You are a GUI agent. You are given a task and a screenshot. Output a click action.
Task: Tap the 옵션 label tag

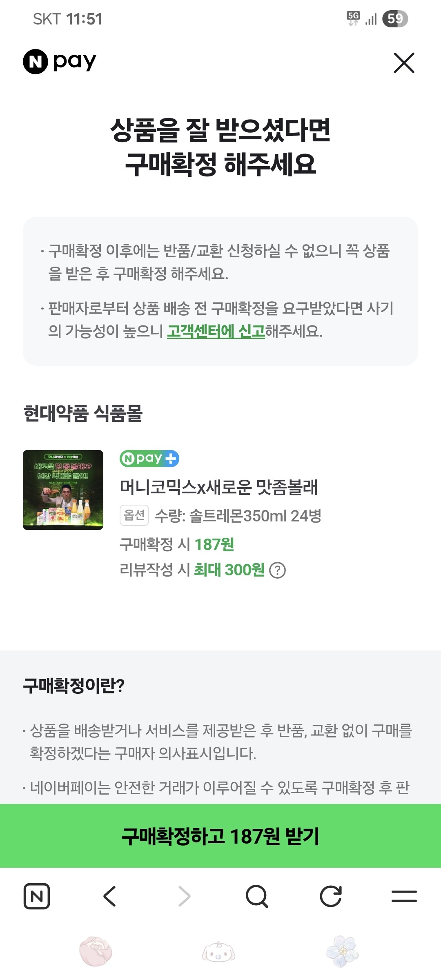[x=134, y=515]
